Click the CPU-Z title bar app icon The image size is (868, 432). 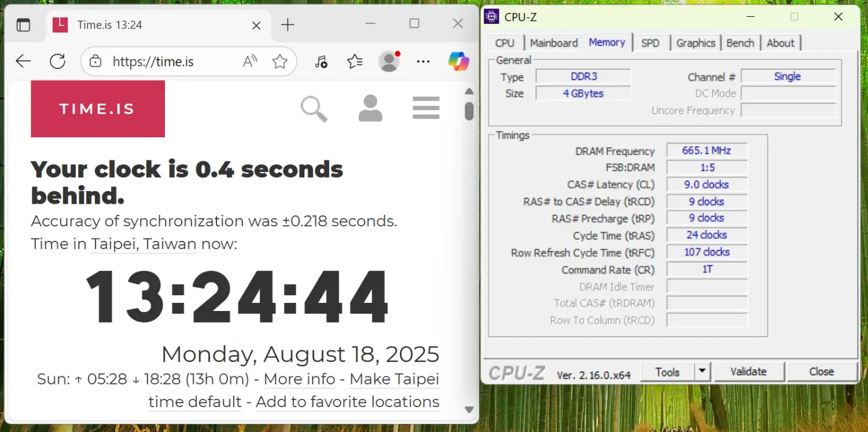[491, 16]
